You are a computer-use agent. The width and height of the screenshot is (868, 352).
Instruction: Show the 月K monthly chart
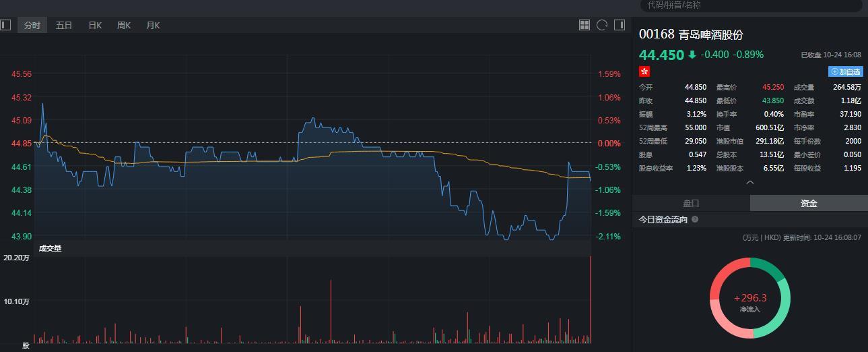[x=153, y=26]
